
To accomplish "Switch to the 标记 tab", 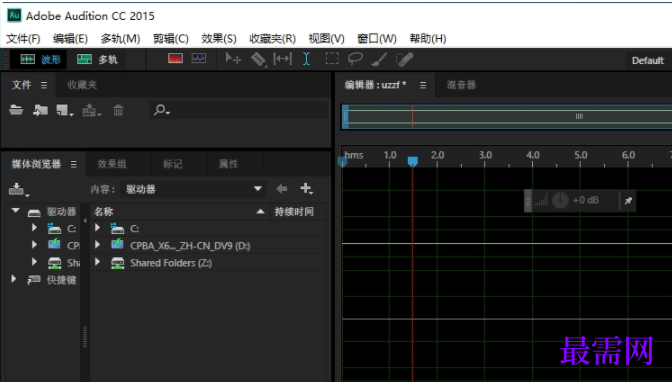I will pyautogui.click(x=173, y=164).
